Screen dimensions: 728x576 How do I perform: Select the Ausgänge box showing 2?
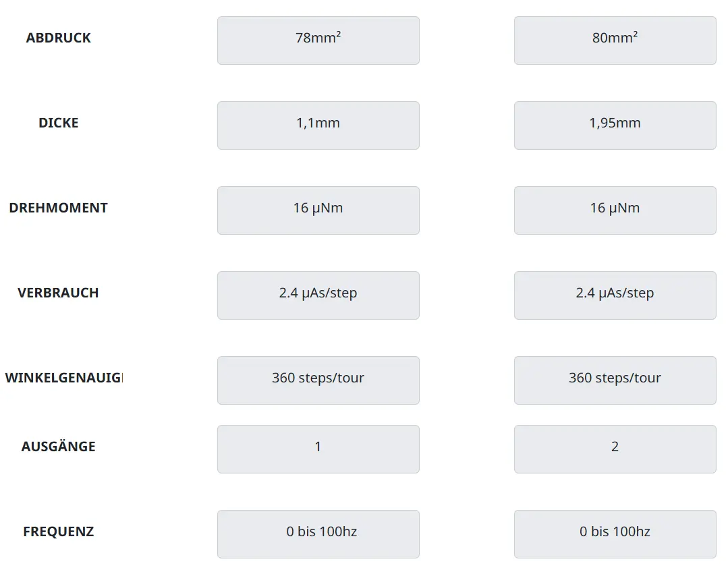(615, 449)
